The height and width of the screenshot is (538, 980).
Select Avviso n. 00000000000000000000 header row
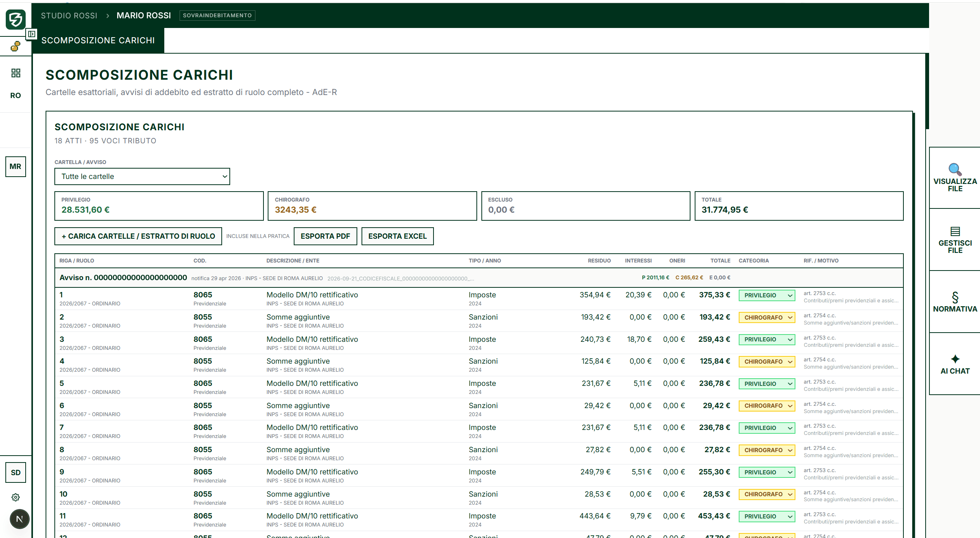[479, 278]
